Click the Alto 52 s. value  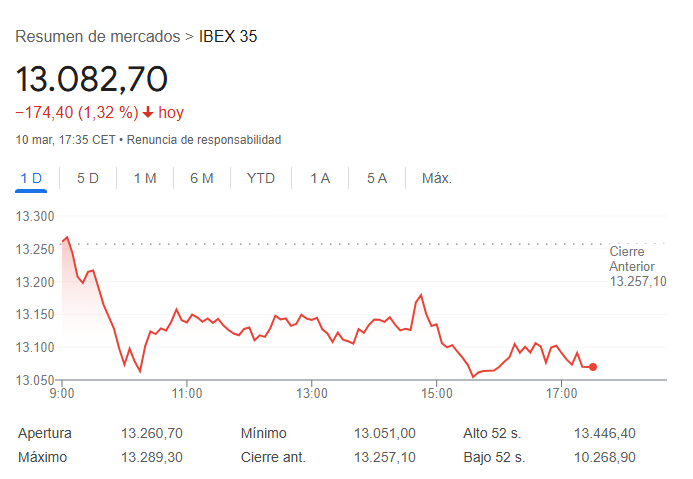click(x=605, y=433)
